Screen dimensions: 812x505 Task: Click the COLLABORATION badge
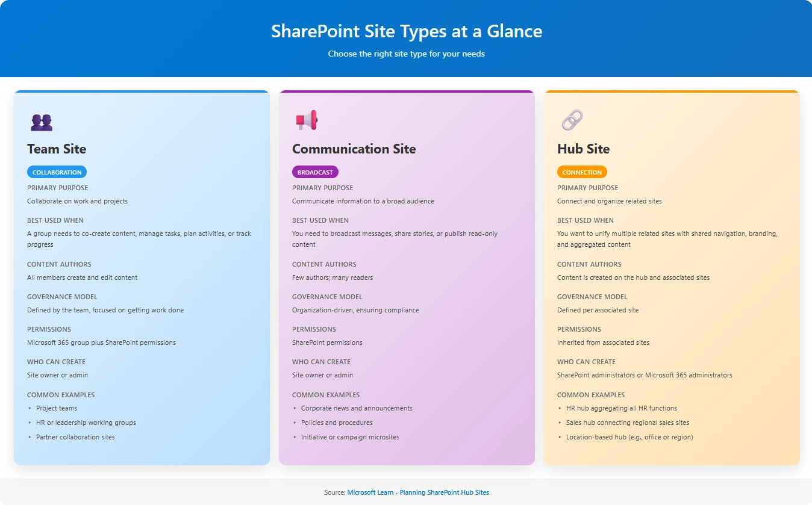click(x=57, y=172)
